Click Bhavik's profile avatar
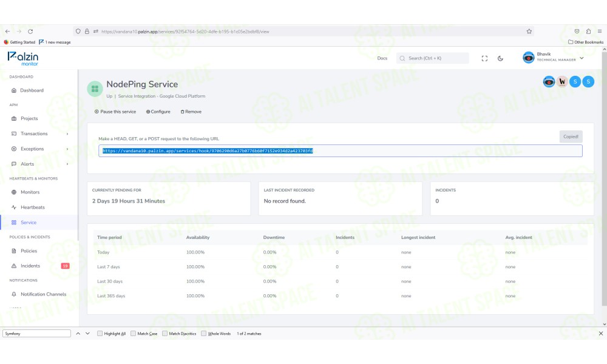This screenshot has width=607, height=364. click(529, 58)
